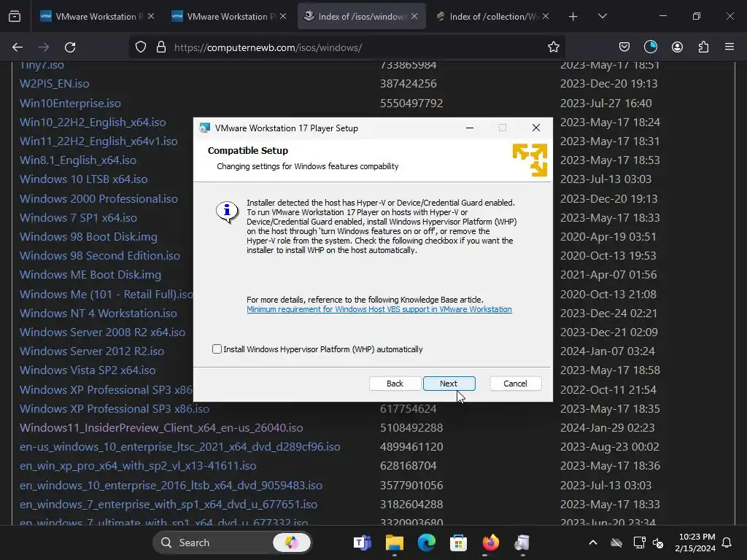Open the list all tabs chevron
This screenshot has width=747, height=560.
coord(602,17)
